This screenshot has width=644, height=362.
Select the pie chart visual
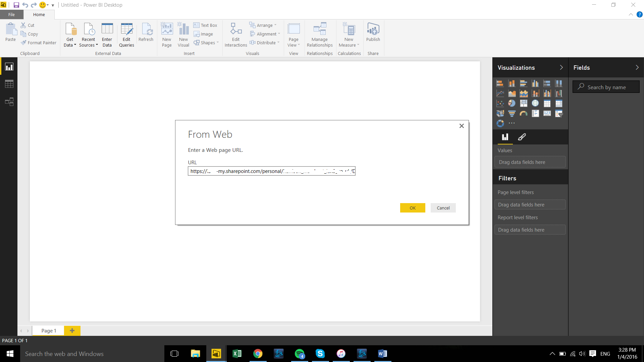pyautogui.click(x=512, y=103)
